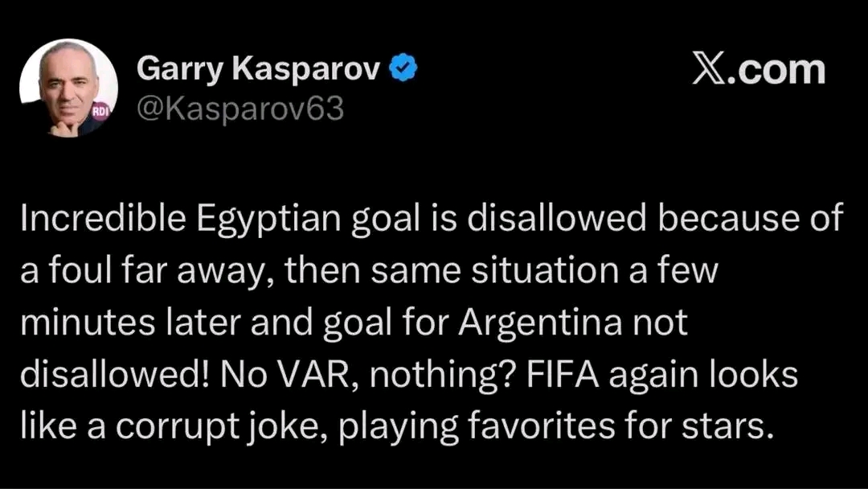Image resolution: width=868 pixels, height=489 pixels.
Task: Click the purple RDI badge on avatar
Action: (100, 111)
